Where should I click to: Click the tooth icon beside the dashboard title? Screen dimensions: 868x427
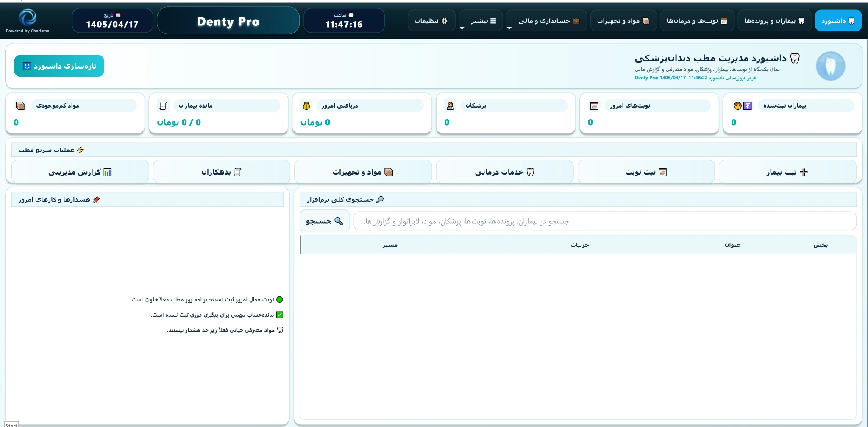(x=795, y=59)
